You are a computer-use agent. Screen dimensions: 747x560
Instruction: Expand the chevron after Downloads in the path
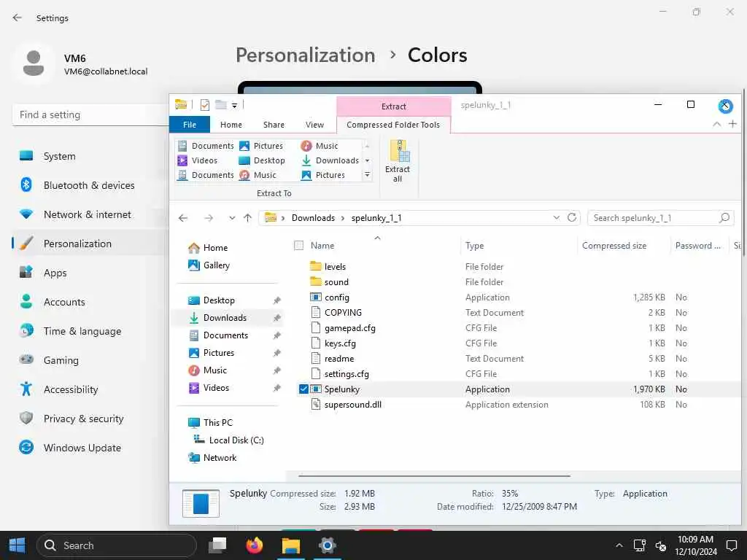click(x=342, y=218)
